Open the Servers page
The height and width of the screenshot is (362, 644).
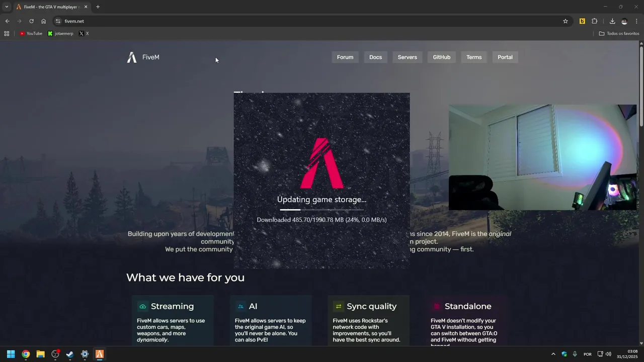pos(408,57)
